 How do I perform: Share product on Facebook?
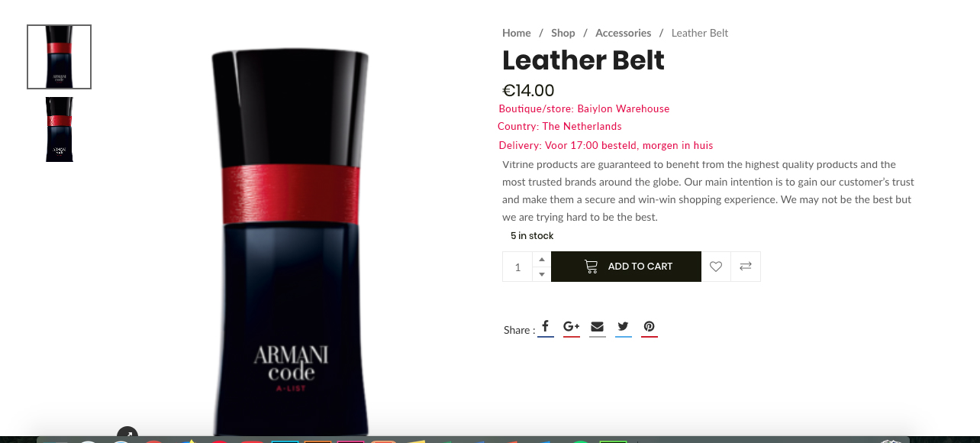545,326
